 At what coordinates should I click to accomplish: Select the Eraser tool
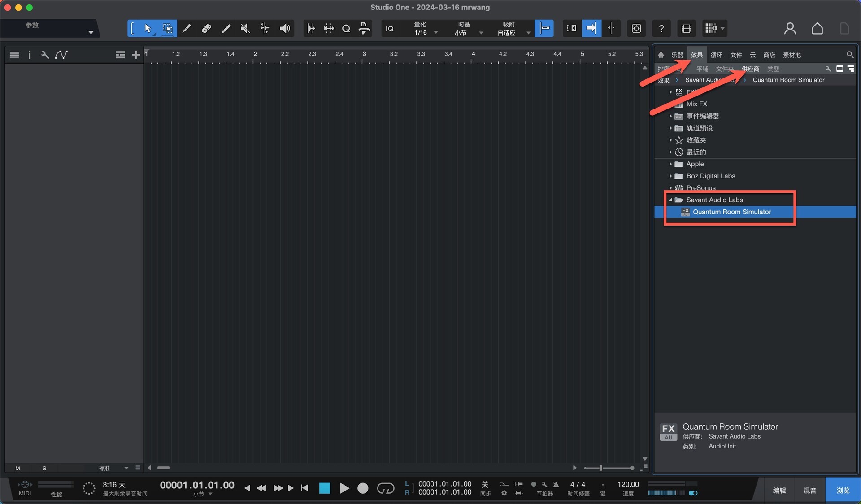point(206,28)
